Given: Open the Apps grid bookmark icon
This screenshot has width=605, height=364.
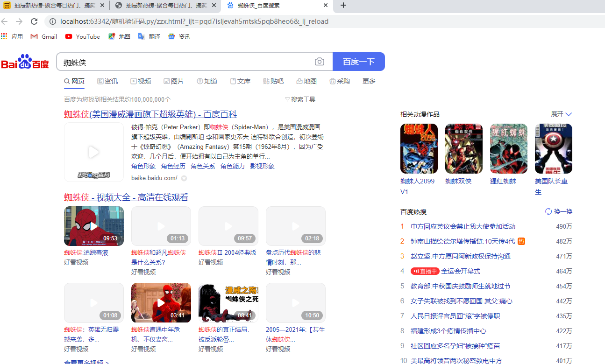Looking at the screenshot, I should click(4, 36).
